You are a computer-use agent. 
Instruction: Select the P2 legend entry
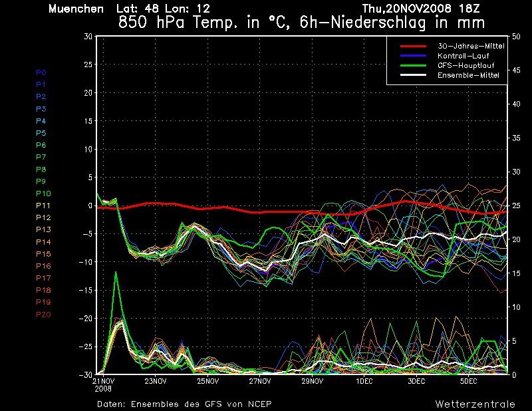click(41, 96)
